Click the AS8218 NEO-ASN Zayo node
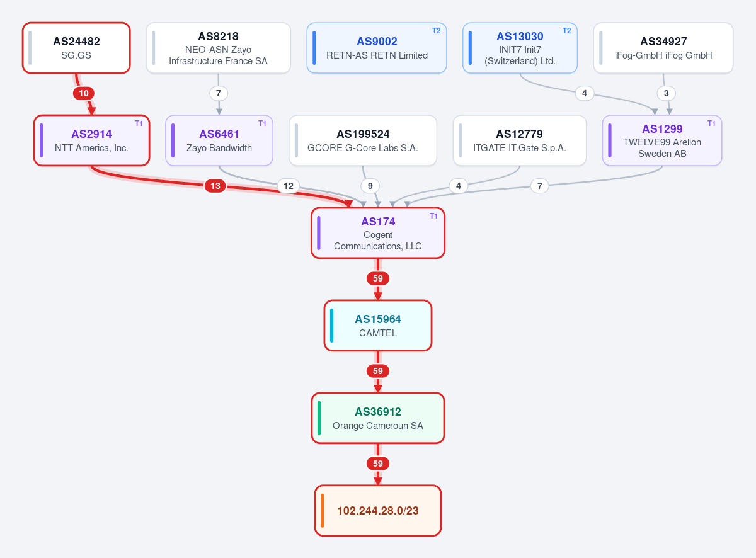This screenshot has height=558, width=756. click(218, 48)
